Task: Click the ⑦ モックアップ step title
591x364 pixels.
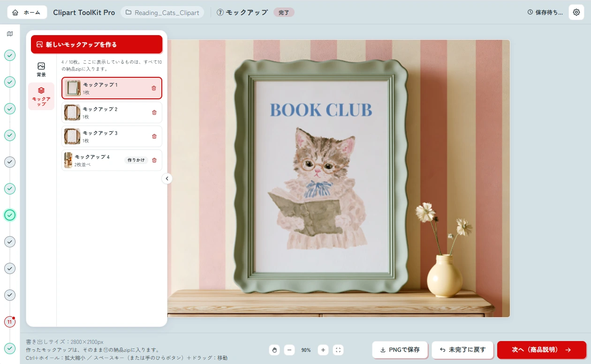Action: [242, 13]
